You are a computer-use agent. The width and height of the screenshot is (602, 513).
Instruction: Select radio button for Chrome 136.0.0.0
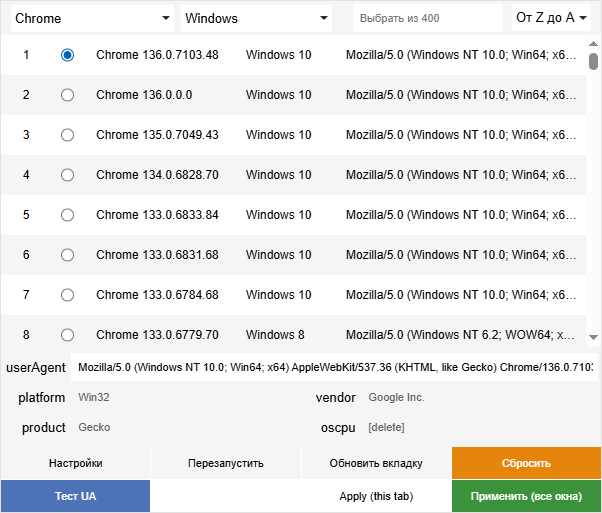pos(67,95)
